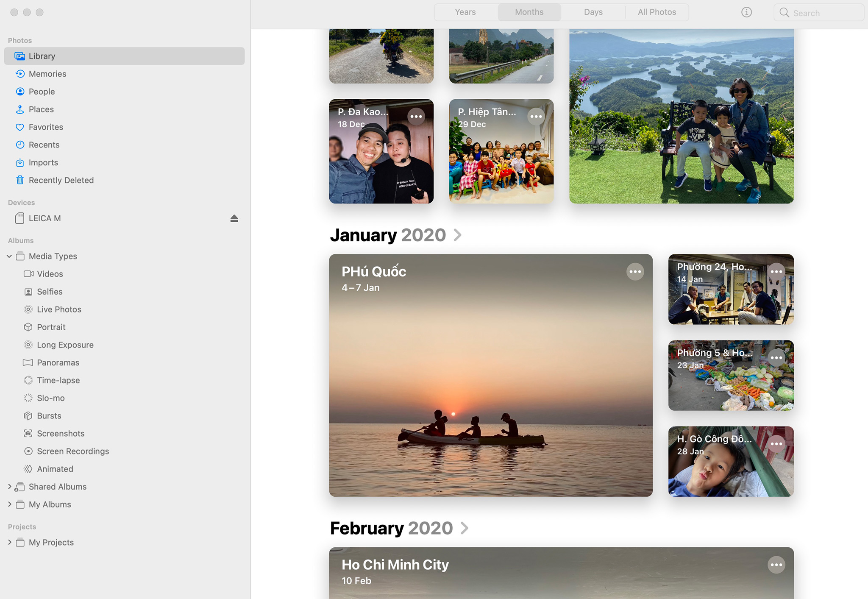Image resolution: width=868 pixels, height=599 pixels.
Task: Switch to the Months view
Action: click(529, 12)
